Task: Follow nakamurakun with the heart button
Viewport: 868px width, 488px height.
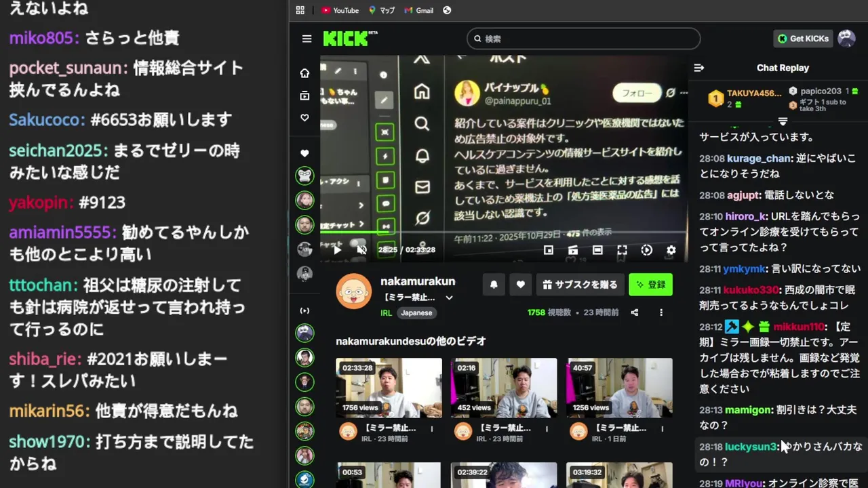Action: click(x=520, y=285)
